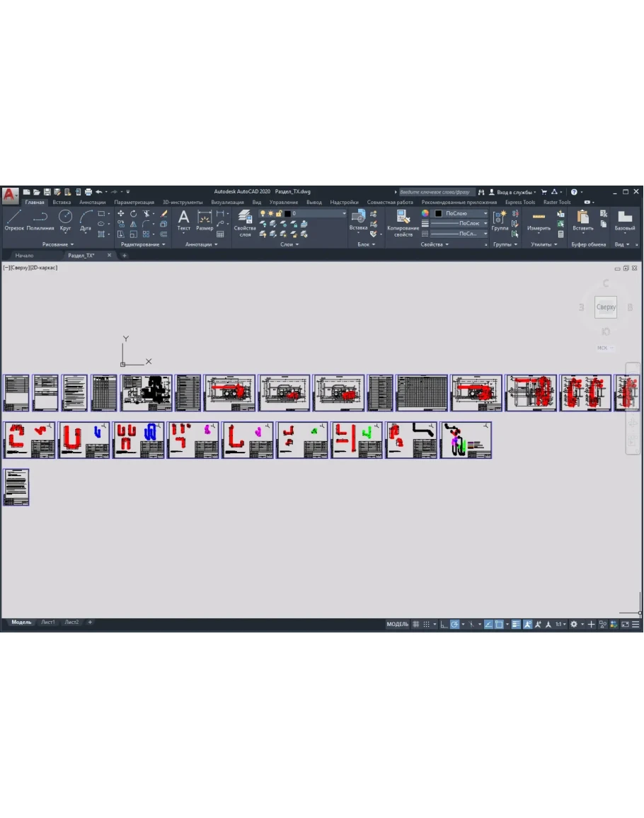Toggle the drawing grid display in status bar
The height and width of the screenshot is (818, 644).
tap(416, 624)
